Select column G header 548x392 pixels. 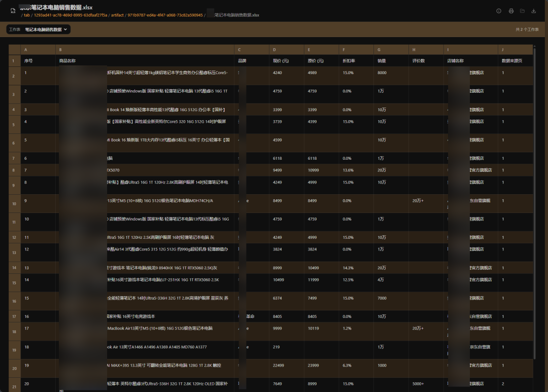click(x=391, y=50)
